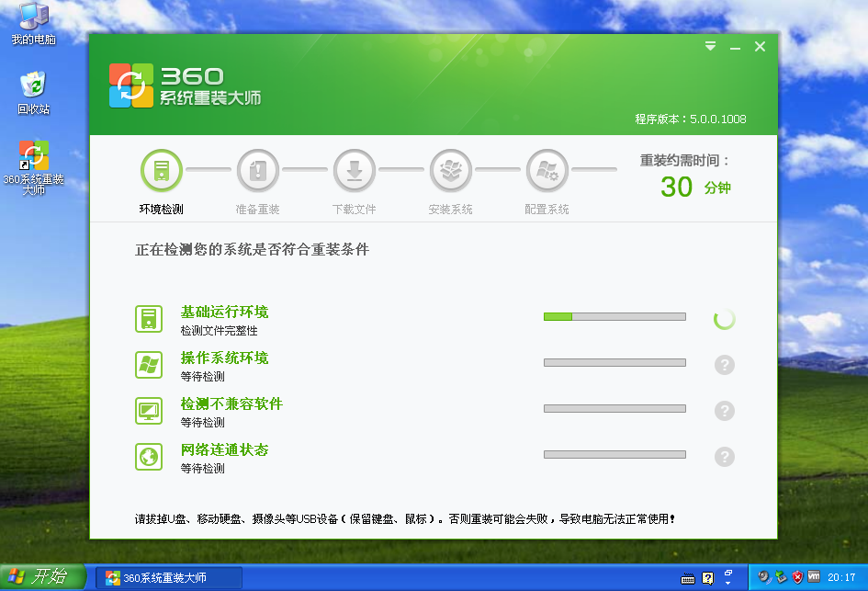Click the question mark beside 检测不兼容软件
This screenshot has height=591, width=868.
click(x=724, y=411)
